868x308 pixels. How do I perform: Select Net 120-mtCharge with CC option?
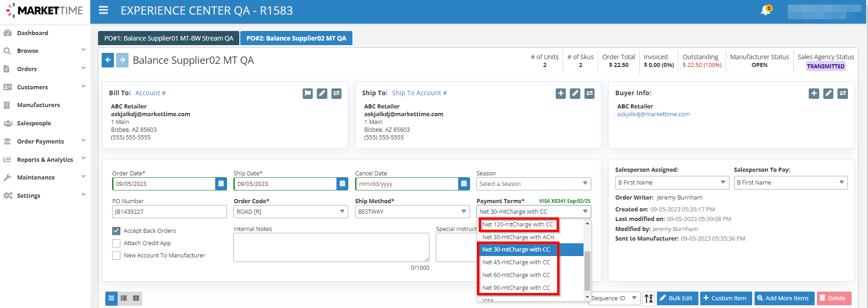tap(518, 225)
